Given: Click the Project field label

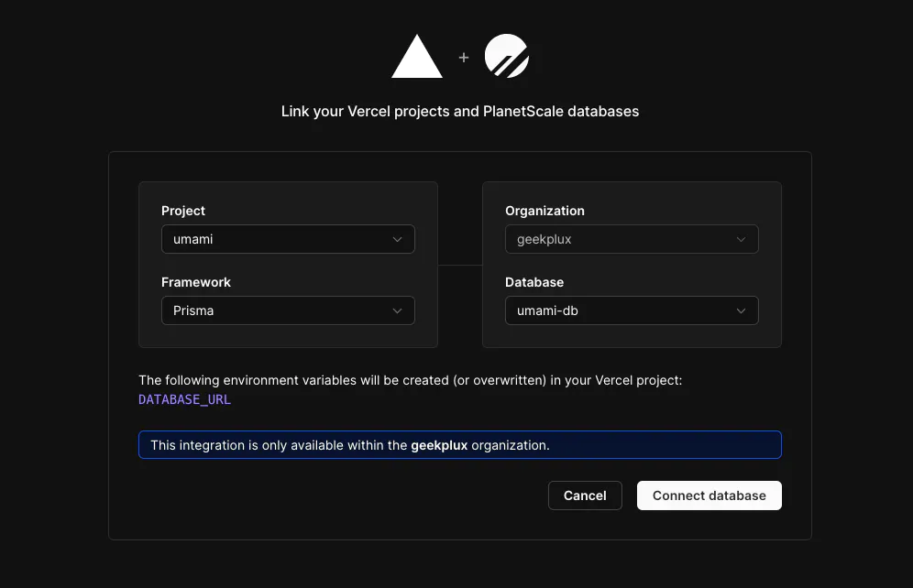Looking at the screenshot, I should pyautogui.click(x=183, y=211).
